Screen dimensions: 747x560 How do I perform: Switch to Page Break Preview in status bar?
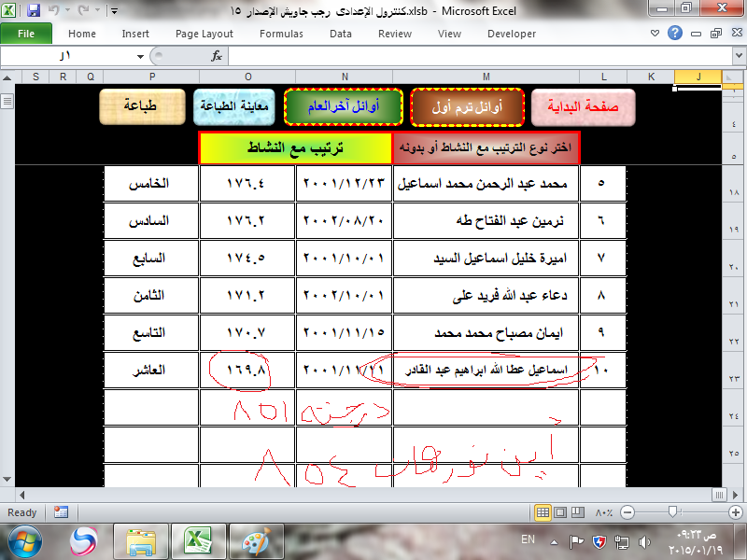(577, 512)
